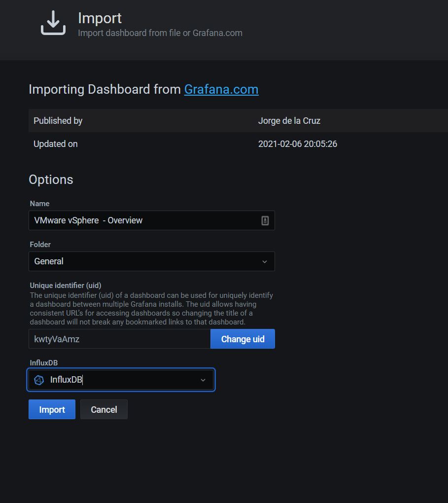
Task: Open the InfluxDB data source chevron
Action: [x=203, y=380]
